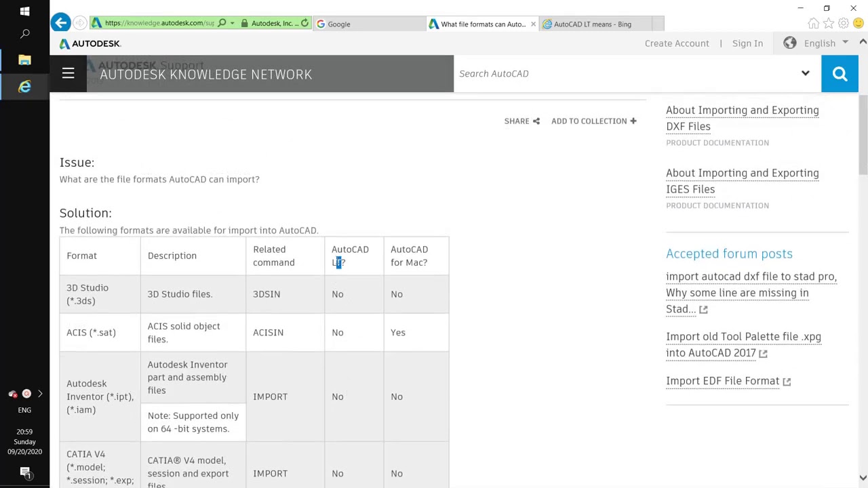This screenshot has width=868, height=488.
Task: Open the Autodesk hamburger navigation menu
Action: point(68,73)
